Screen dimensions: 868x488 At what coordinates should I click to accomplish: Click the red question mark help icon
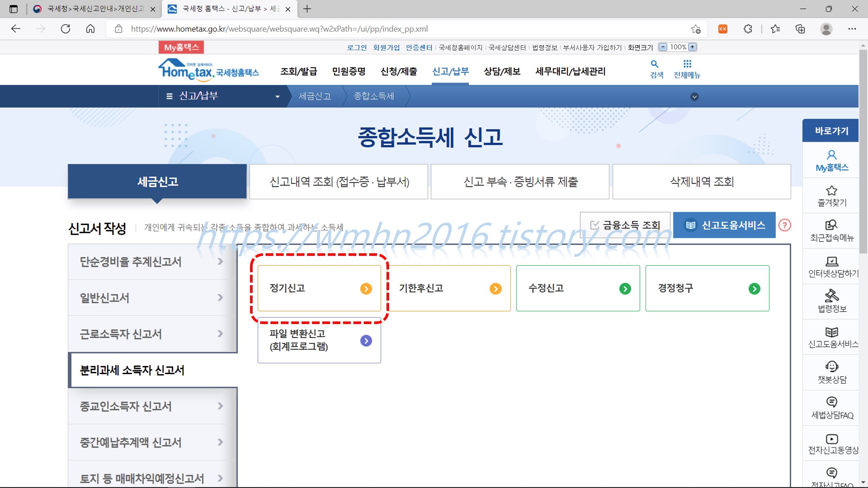[784, 225]
